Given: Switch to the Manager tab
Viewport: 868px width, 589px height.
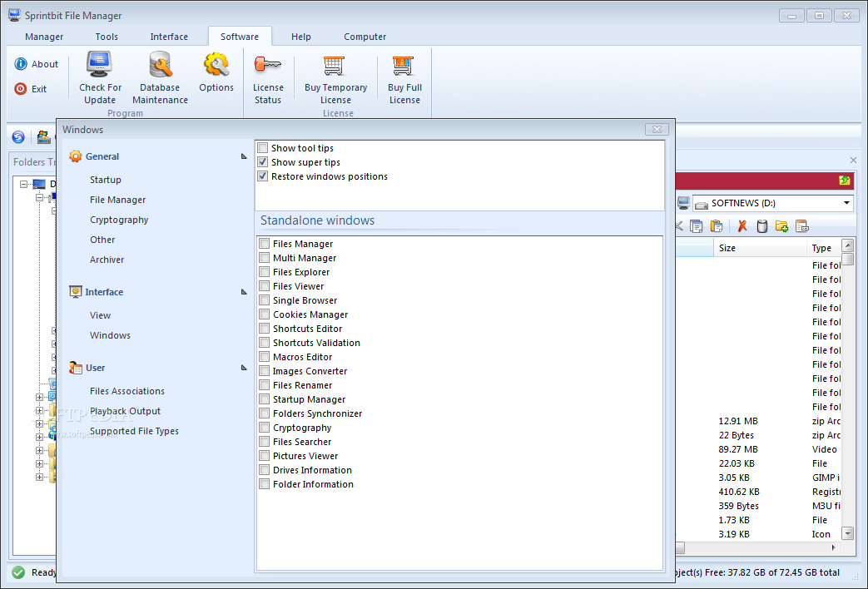Looking at the screenshot, I should tap(44, 37).
